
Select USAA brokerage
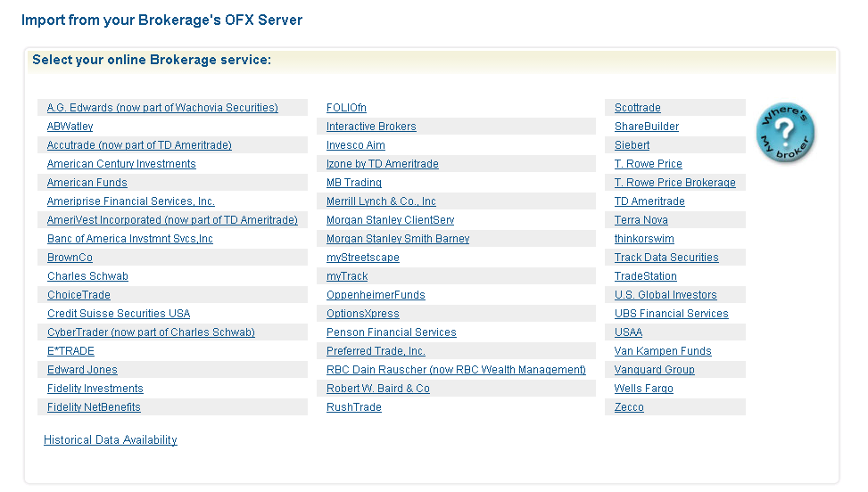pos(628,332)
